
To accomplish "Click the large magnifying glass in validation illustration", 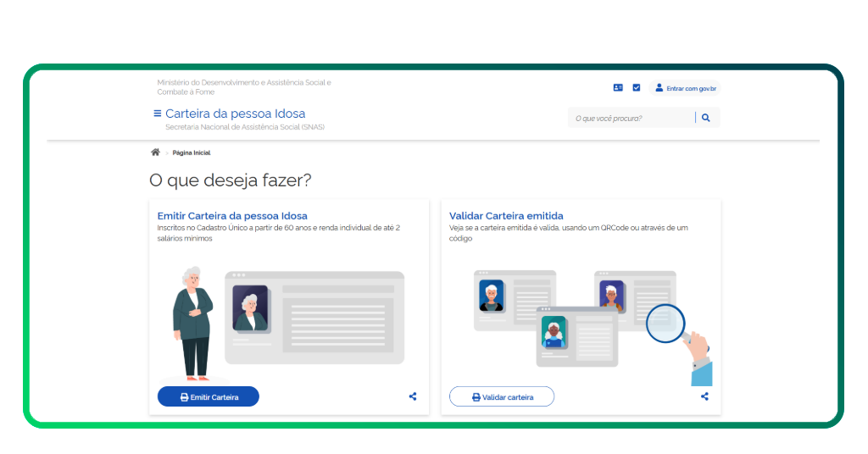I will coord(666,323).
